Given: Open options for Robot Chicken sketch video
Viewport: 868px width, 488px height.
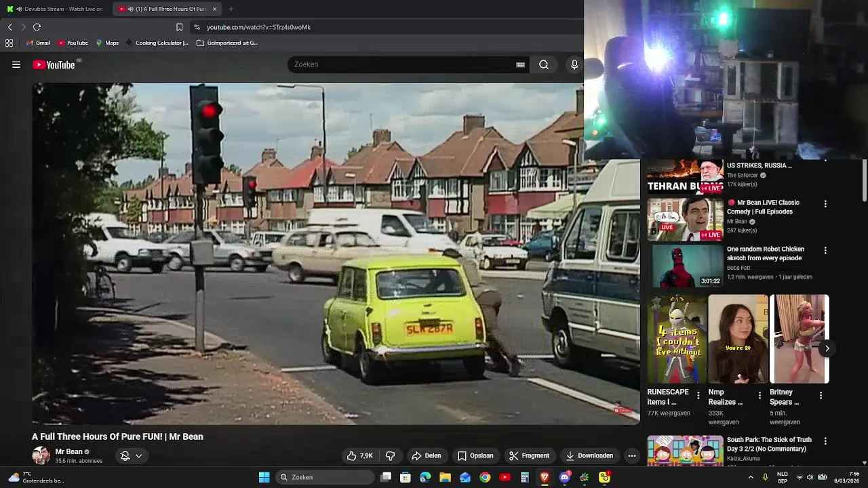Looking at the screenshot, I should [x=825, y=250].
